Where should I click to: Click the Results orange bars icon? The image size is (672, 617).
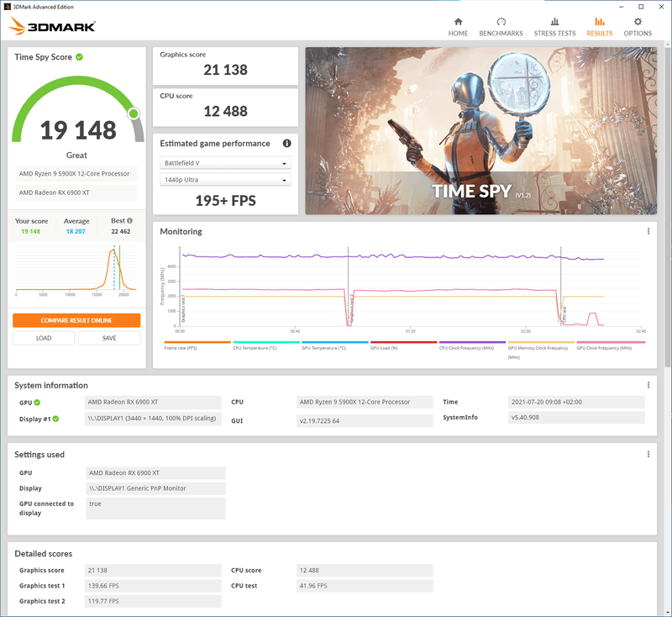600,22
